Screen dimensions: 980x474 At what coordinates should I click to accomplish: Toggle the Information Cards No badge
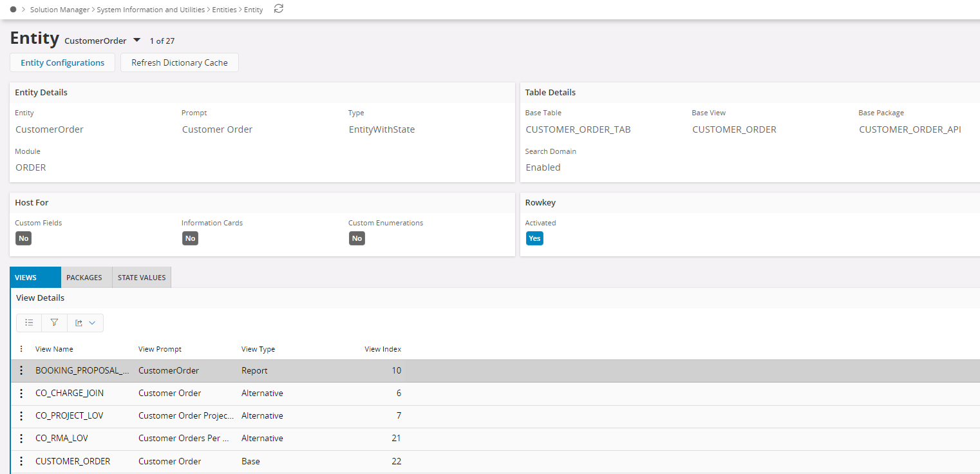[190, 238]
